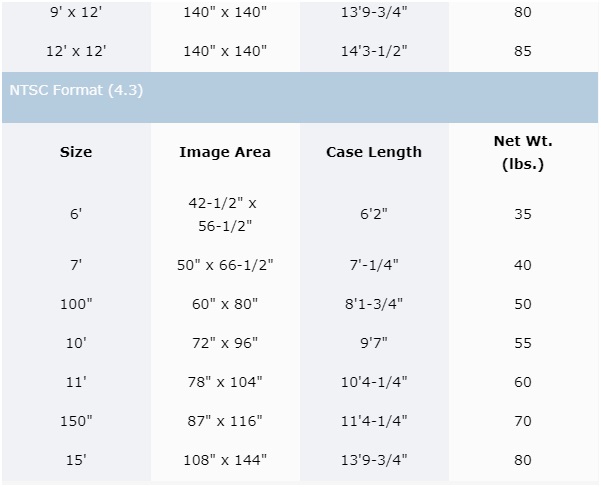Select the 78" x 104" image area cell
The image size is (601, 487).
point(225,381)
